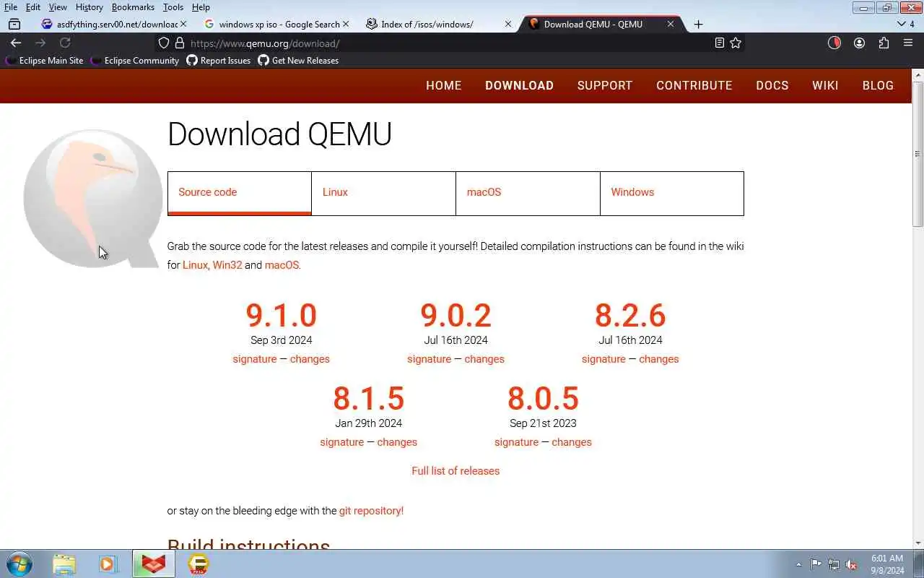Select the Windows download tab
Screen dimensions: 924x578
[672, 193]
